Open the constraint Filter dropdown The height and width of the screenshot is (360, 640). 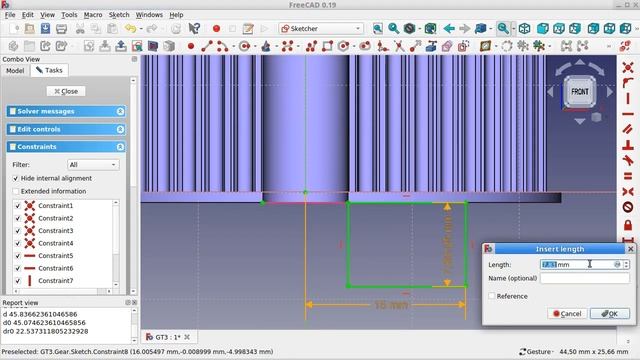(x=93, y=164)
